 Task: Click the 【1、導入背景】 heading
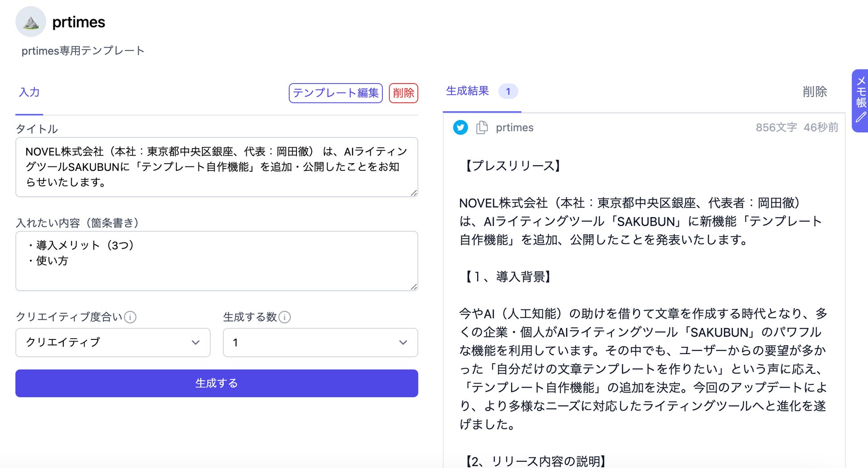coord(507,277)
